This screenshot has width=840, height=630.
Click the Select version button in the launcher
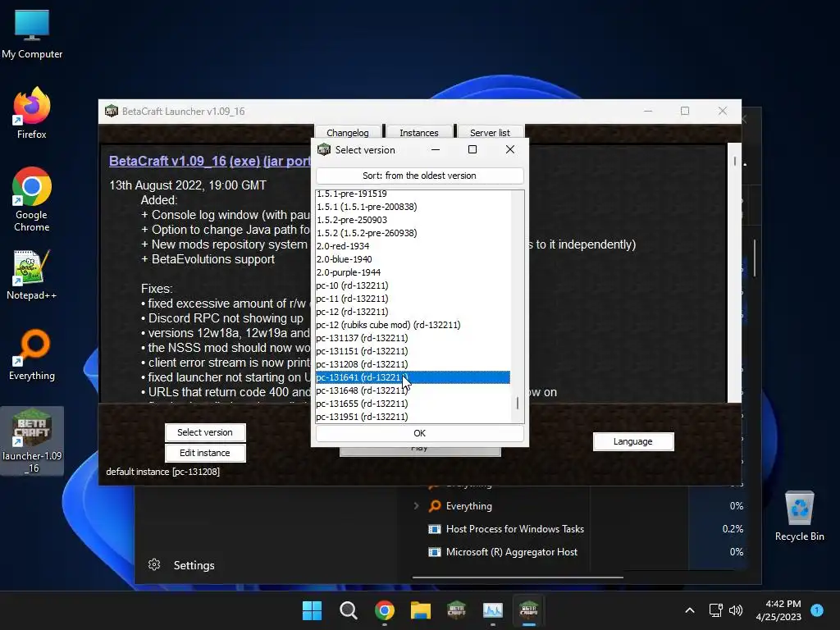204,432
